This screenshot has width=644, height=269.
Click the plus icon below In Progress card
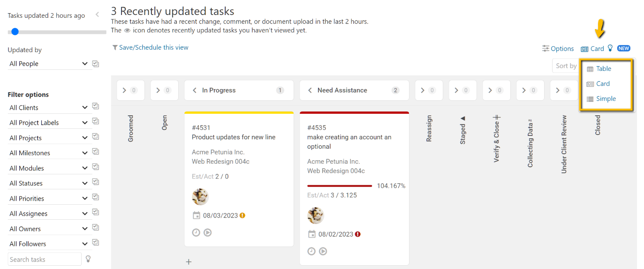tap(189, 262)
